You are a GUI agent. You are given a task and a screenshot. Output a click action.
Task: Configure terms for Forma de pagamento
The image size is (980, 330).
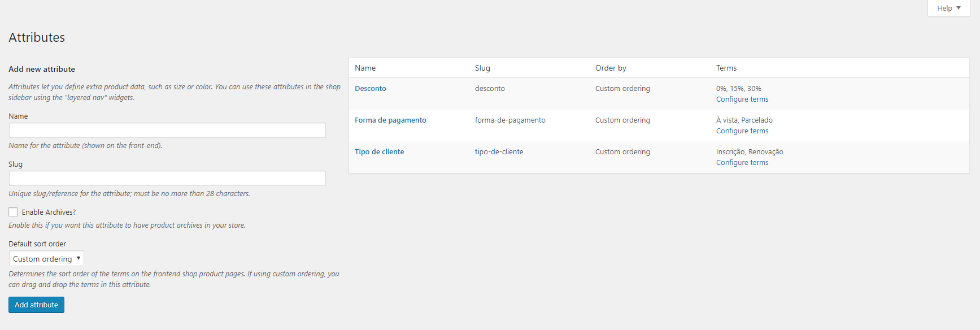point(742,131)
